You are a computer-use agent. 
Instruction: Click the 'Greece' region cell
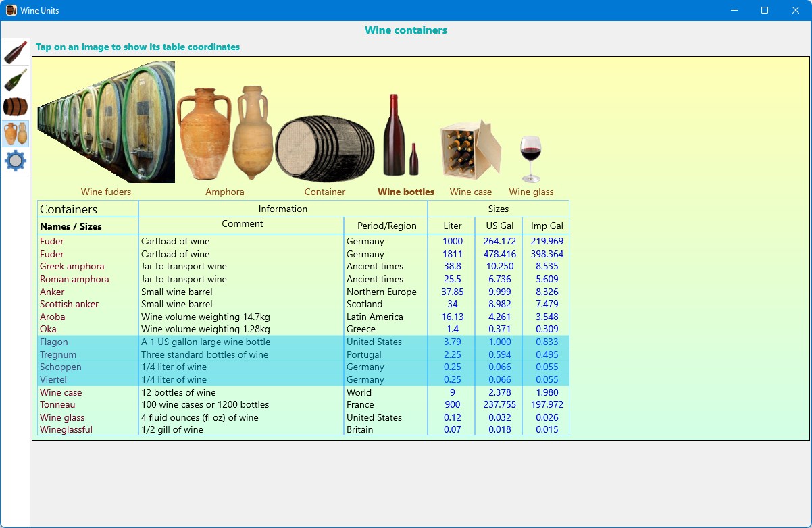(x=361, y=329)
